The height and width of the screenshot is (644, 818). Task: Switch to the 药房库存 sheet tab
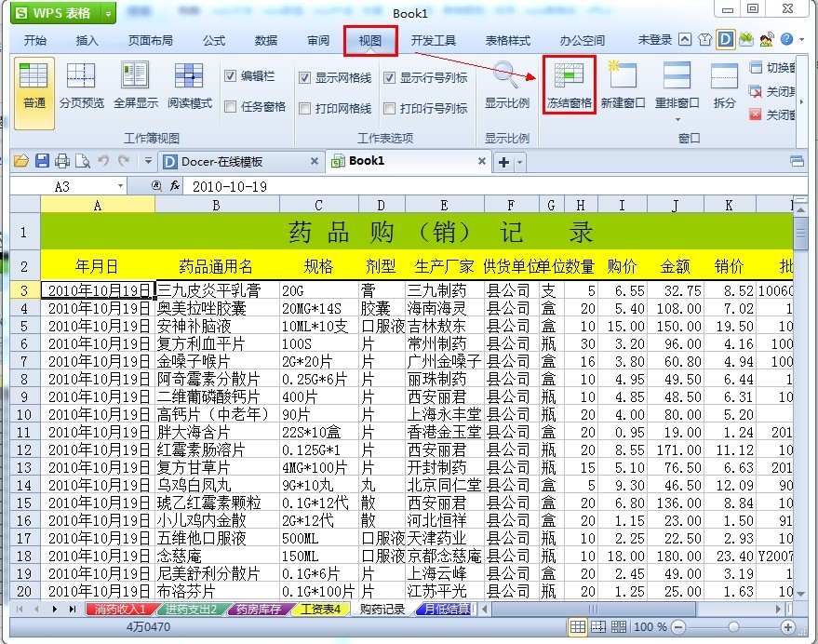[259, 609]
